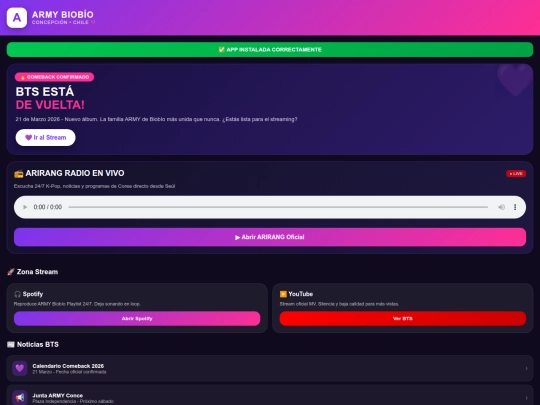Click the headphones icon on Spotify card

[x=17, y=294]
